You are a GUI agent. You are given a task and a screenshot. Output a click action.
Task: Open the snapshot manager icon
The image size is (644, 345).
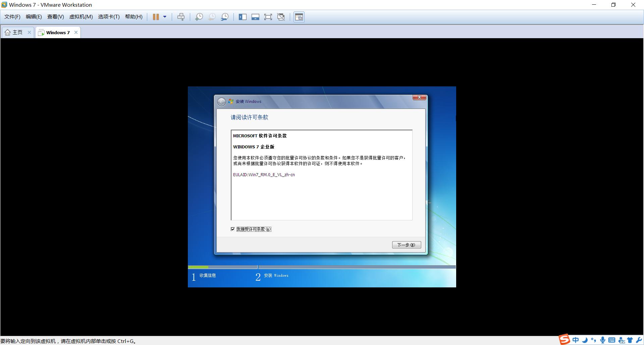click(x=225, y=17)
